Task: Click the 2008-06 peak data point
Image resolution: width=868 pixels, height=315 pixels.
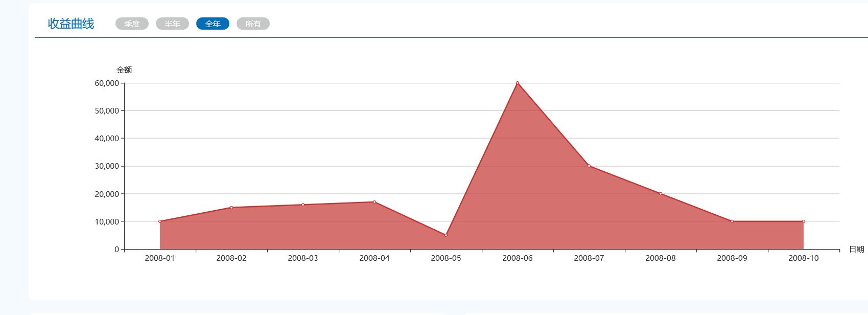Action: tap(518, 83)
